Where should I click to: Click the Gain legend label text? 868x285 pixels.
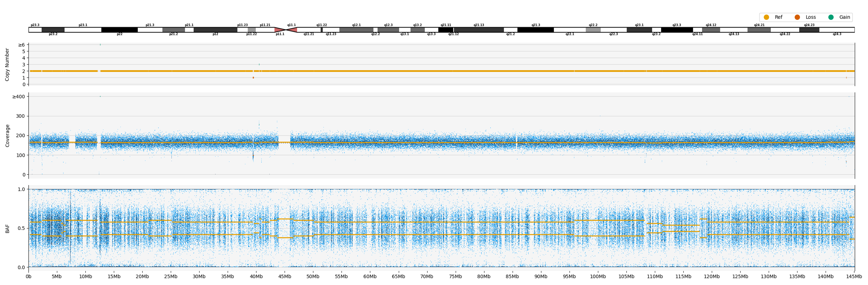(844, 17)
